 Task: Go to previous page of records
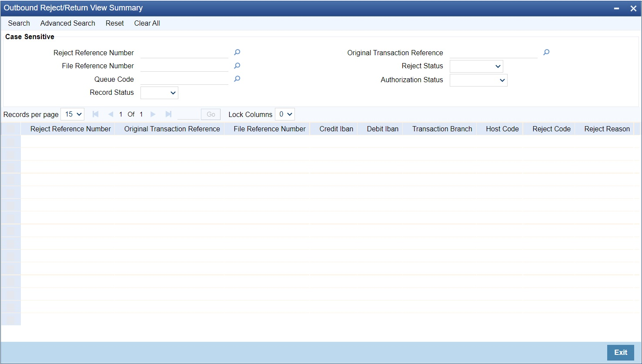tap(110, 114)
